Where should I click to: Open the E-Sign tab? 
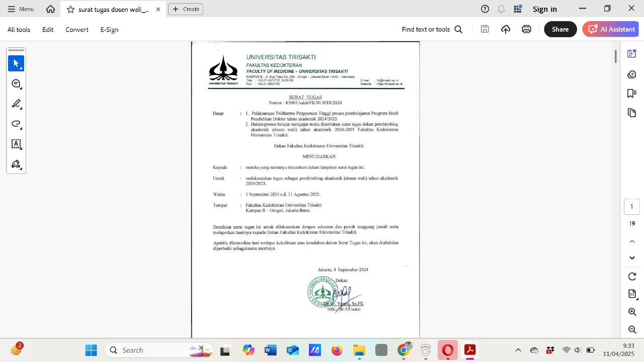tap(109, 30)
